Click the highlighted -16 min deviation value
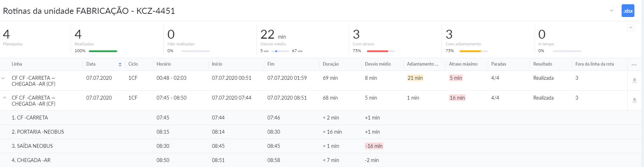The width and height of the screenshot is (644, 167). 374,146
